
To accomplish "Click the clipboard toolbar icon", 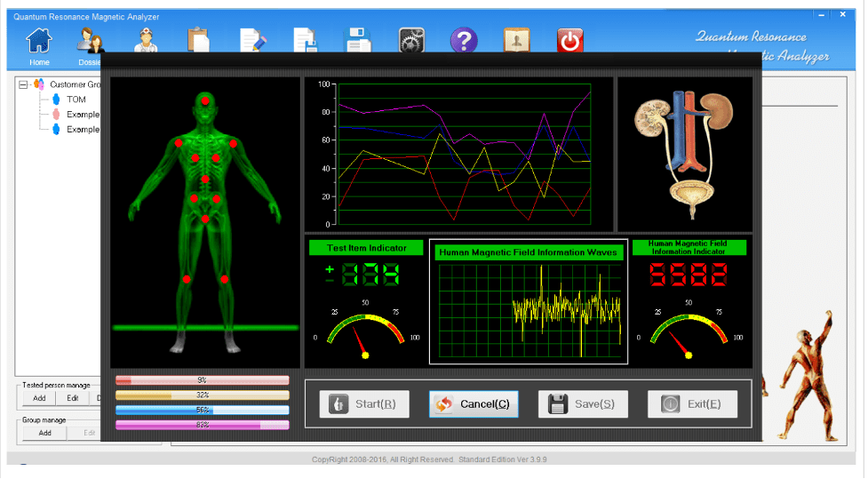I will point(198,40).
